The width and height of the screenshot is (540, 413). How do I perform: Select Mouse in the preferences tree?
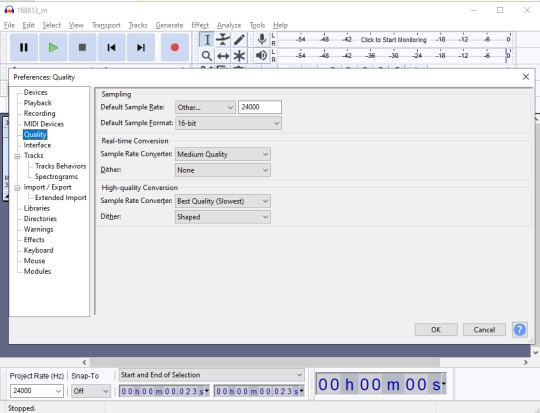pyautogui.click(x=34, y=261)
